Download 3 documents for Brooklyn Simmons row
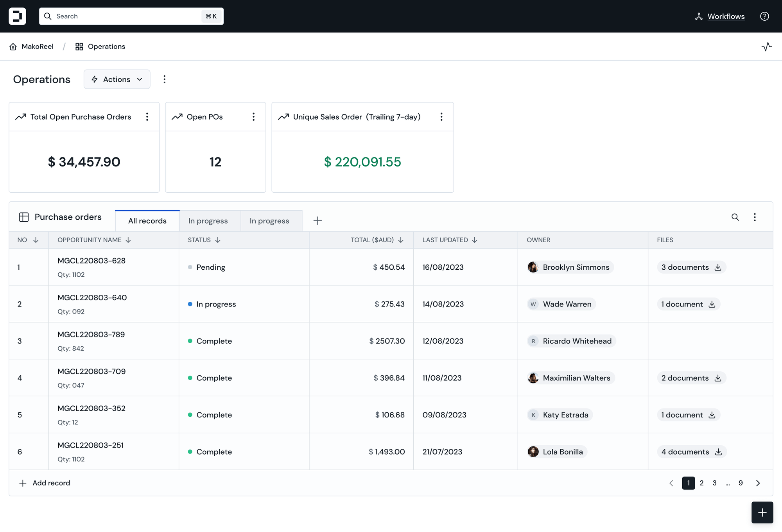Image resolution: width=782 pixels, height=532 pixels. tap(718, 267)
